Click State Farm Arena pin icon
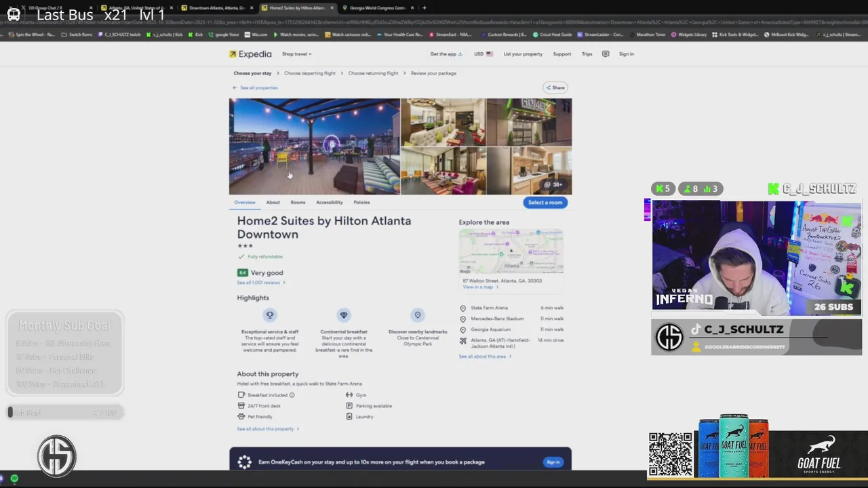 (x=463, y=308)
